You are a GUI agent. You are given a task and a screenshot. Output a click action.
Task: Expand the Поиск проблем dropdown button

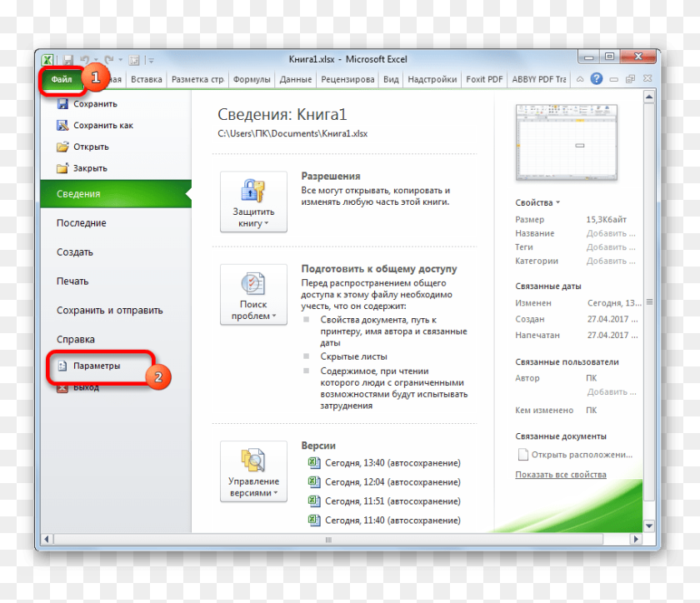tap(253, 295)
